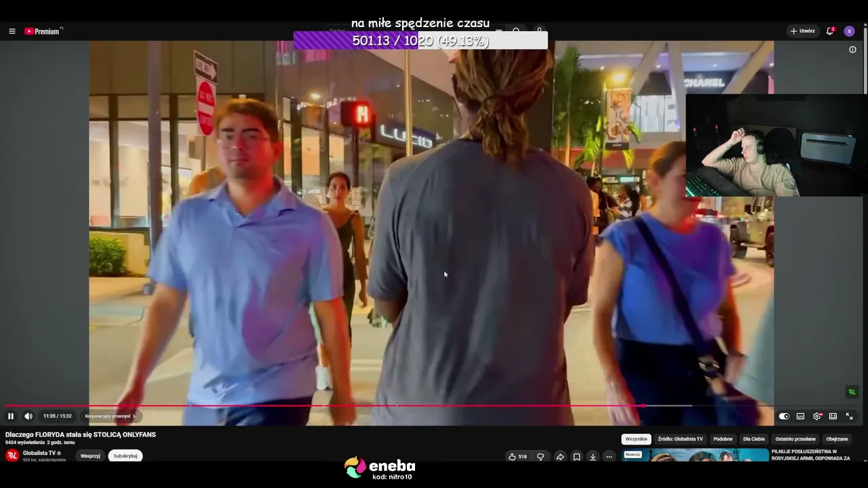The image size is (868, 488).
Task: Show video info card icon
Action: 852,49
